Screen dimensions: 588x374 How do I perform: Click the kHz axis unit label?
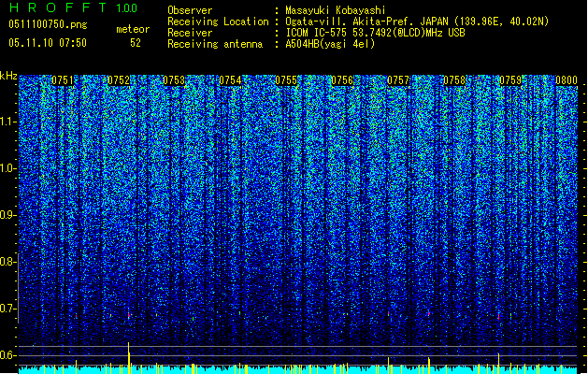(x=8, y=76)
